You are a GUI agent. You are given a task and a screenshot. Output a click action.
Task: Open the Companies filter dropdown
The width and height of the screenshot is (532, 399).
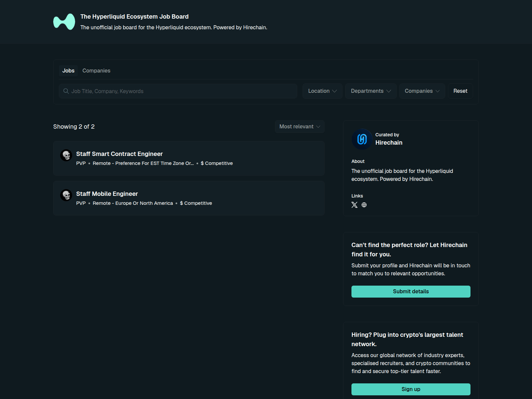pos(422,91)
